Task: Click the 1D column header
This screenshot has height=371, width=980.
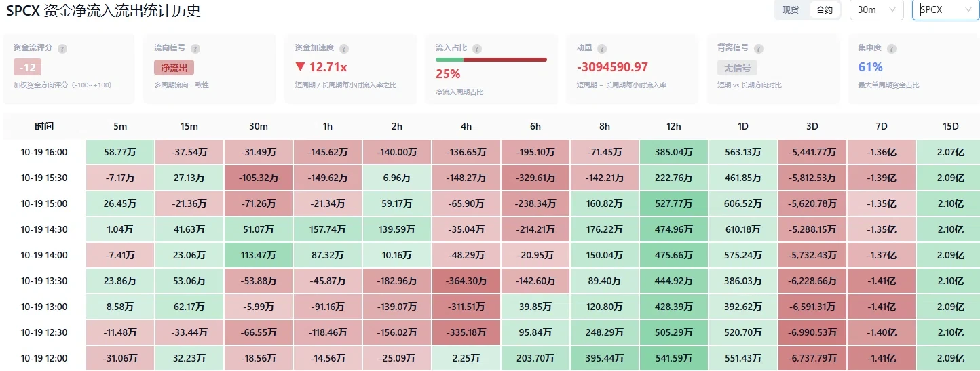Action: click(x=743, y=127)
